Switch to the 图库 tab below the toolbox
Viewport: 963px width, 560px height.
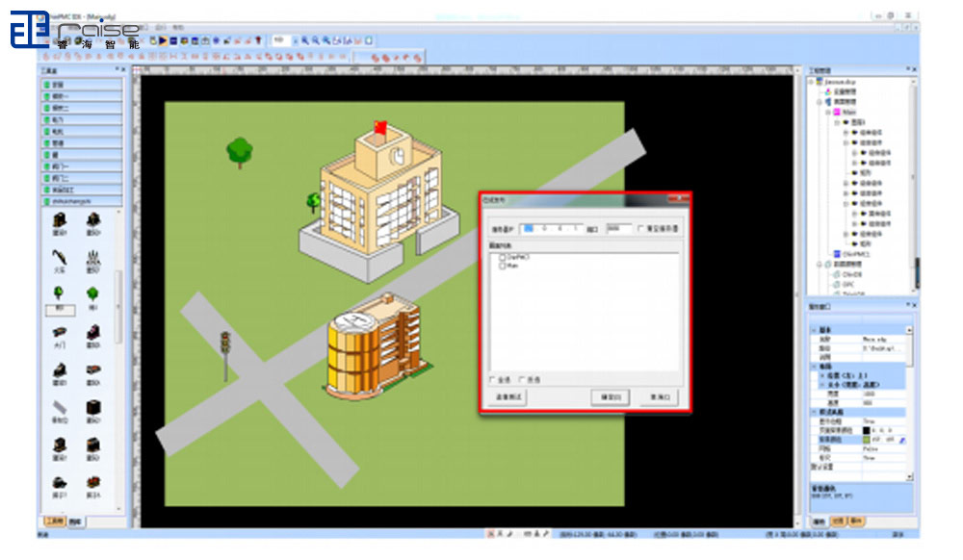coord(75,522)
